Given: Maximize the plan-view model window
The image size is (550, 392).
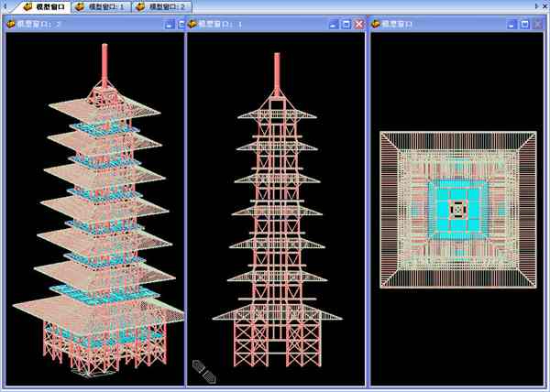Looking at the screenshot, I should 525,24.
